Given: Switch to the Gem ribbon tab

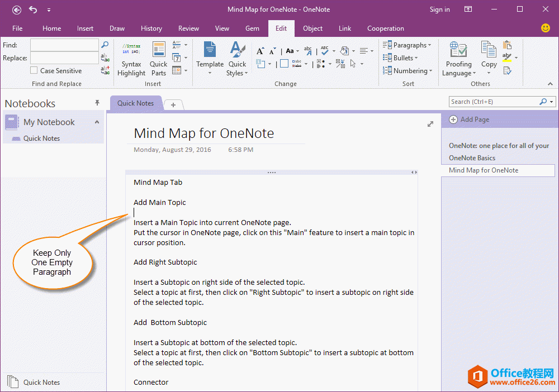Looking at the screenshot, I should pos(252,28).
